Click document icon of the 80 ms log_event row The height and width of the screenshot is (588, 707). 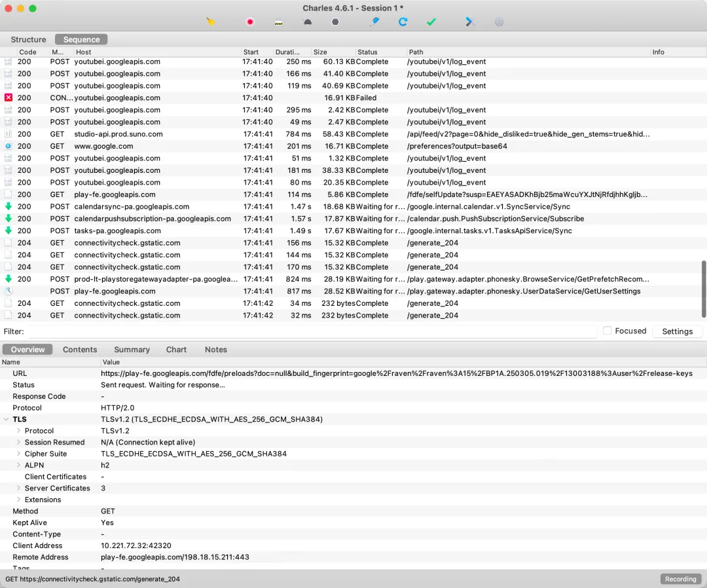tap(8, 182)
